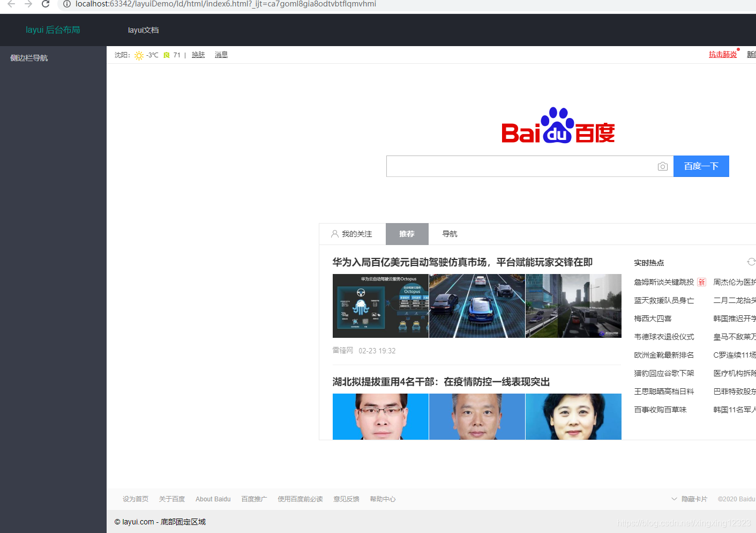
Task: Click the 消息 link
Action: pos(221,55)
